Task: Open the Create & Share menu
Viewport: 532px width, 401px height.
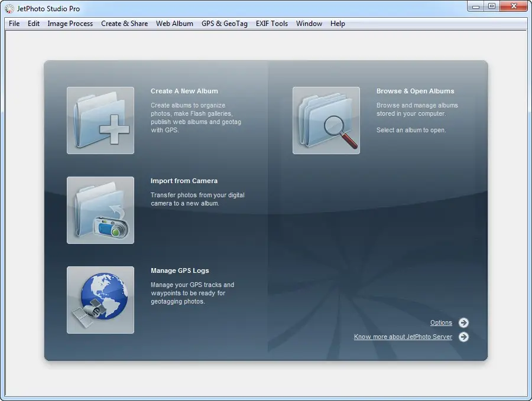Action: (x=125, y=24)
